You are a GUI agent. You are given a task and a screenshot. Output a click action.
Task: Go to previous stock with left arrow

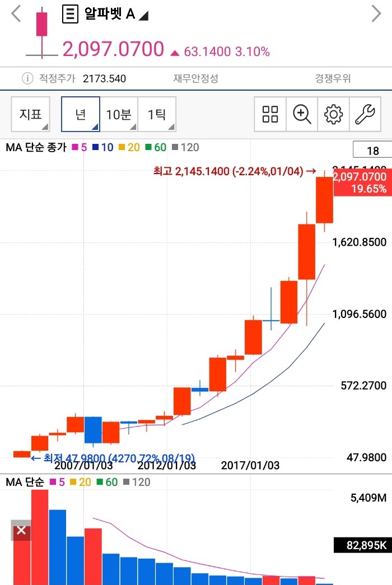pos(16,14)
